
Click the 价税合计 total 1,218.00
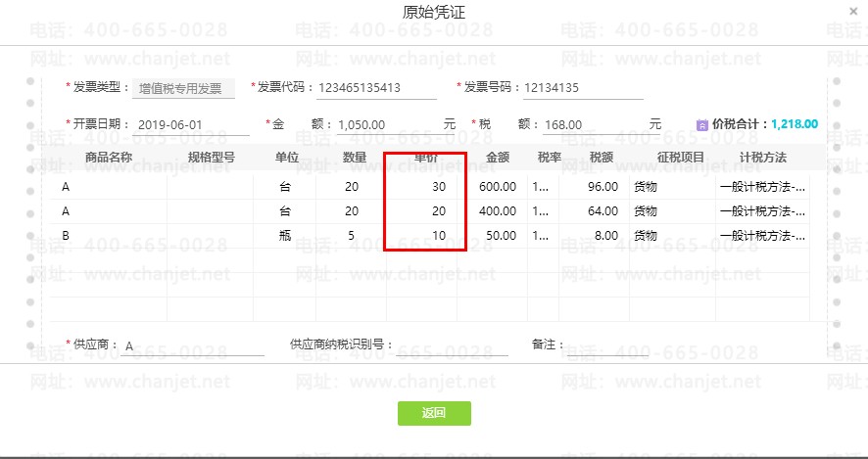(795, 124)
